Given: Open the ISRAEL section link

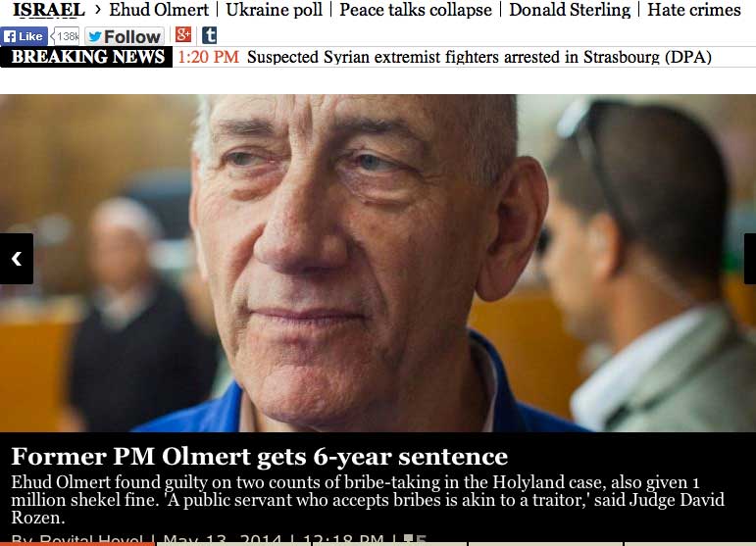Looking at the screenshot, I should pyautogui.click(x=49, y=10).
